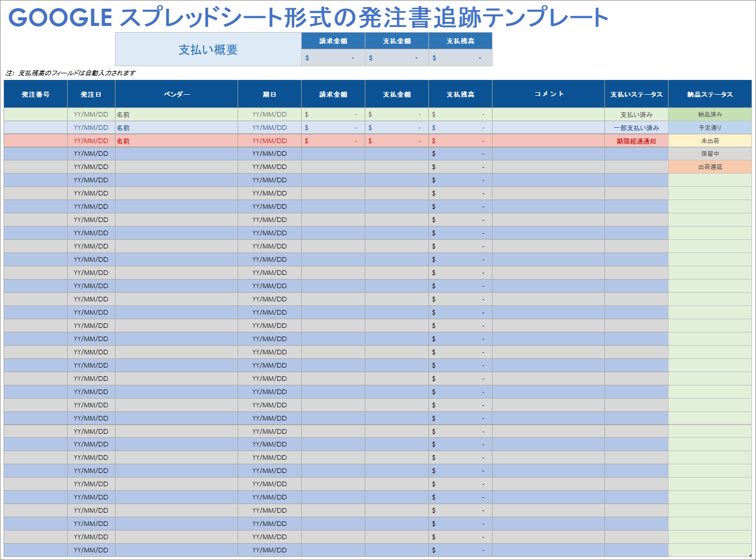
Task: Select the orange 出荷遅延 status cell
Action: pos(710,167)
